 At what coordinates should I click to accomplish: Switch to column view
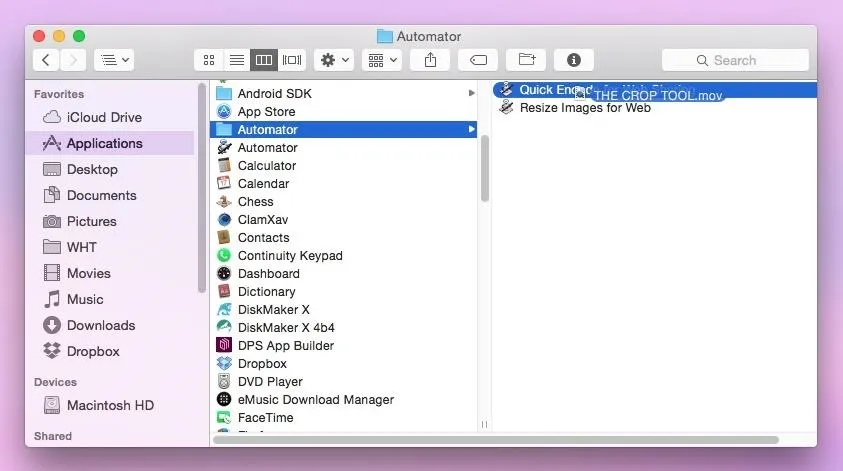tap(264, 60)
